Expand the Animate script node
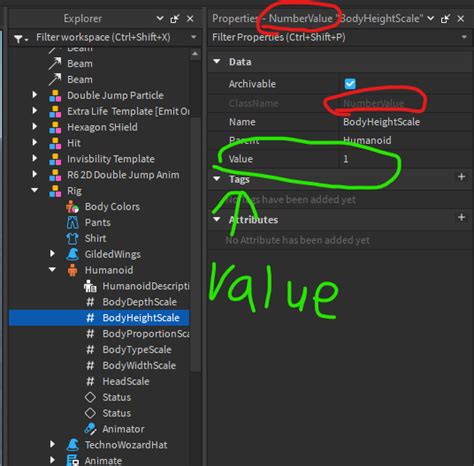The image size is (474, 466). [52, 460]
